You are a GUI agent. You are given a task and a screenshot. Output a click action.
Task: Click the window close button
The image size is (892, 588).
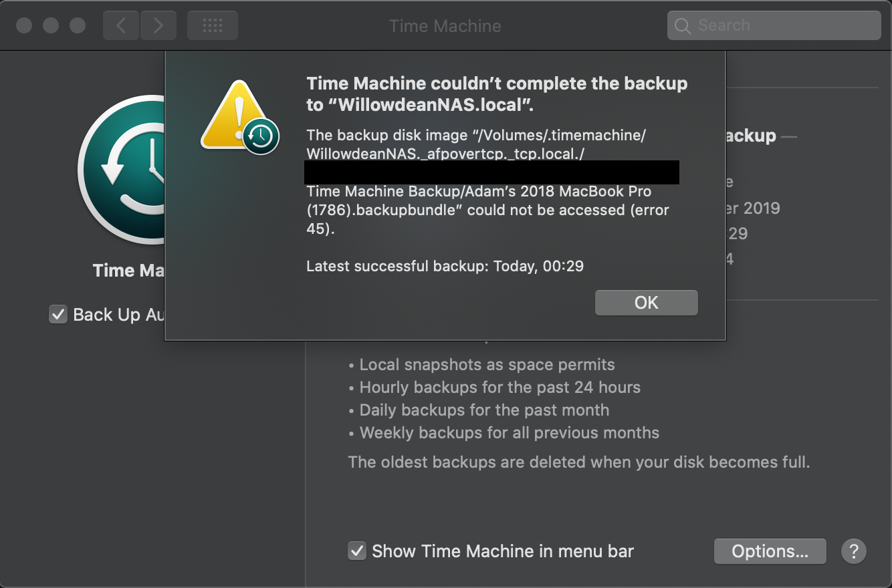(x=24, y=25)
